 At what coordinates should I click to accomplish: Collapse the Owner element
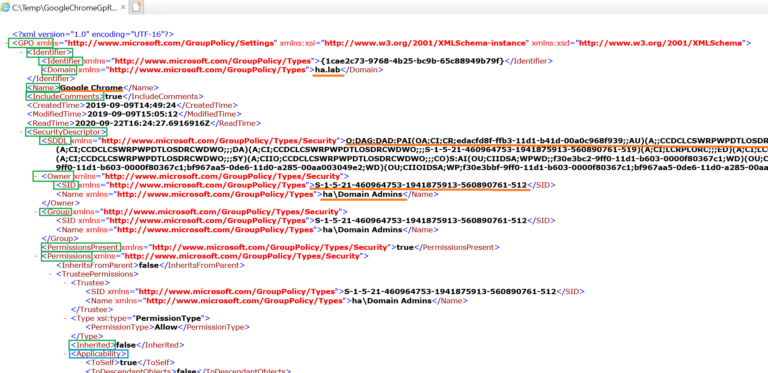(x=35, y=176)
